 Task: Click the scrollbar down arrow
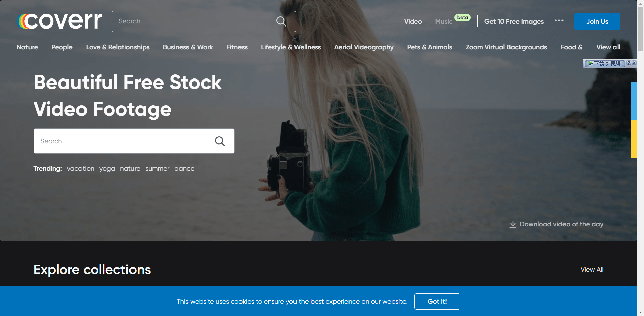coord(640,313)
